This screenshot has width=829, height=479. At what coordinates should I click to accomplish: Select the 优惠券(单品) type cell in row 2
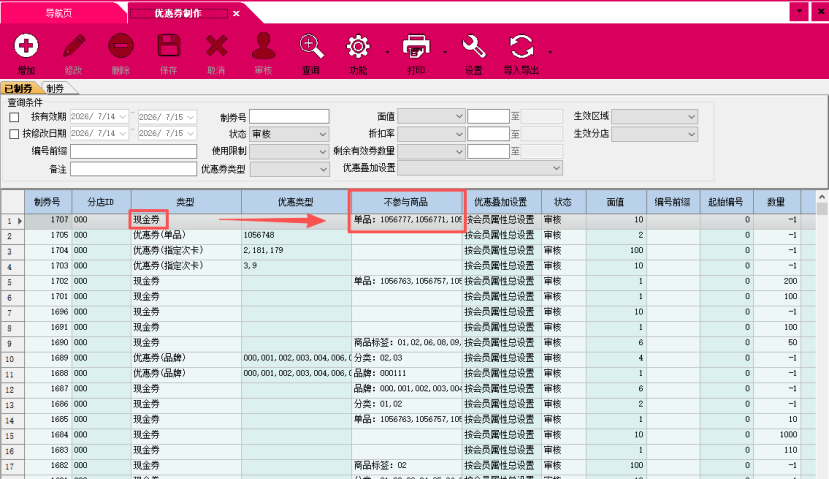point(186,235)
